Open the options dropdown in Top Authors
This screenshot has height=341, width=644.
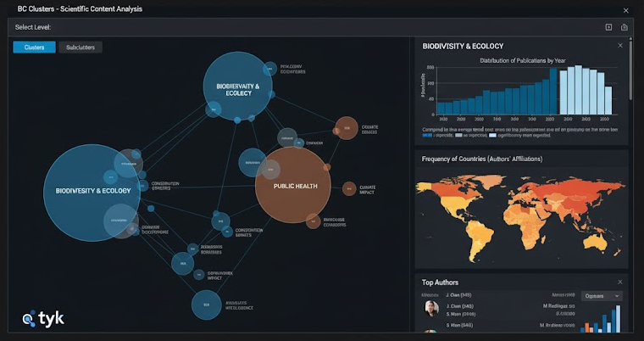[602, 296]
